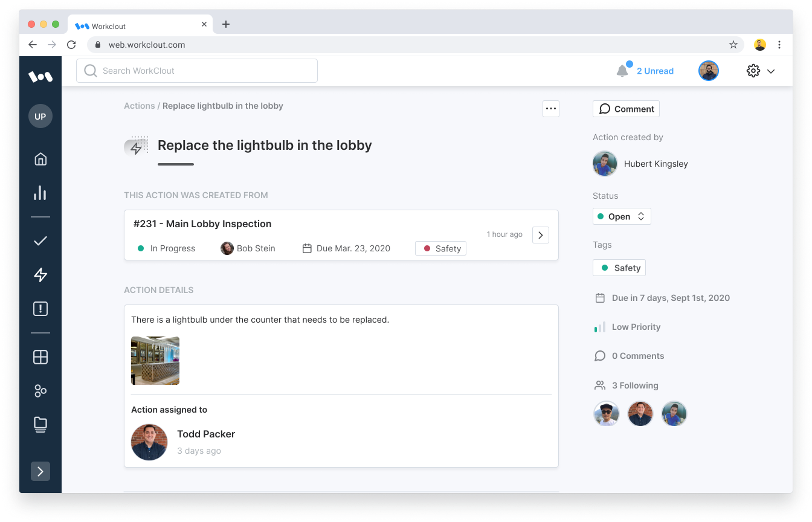Select the lightning bolt Actions icon
This screenshot has height=522, width=812.
coord(40,275)
